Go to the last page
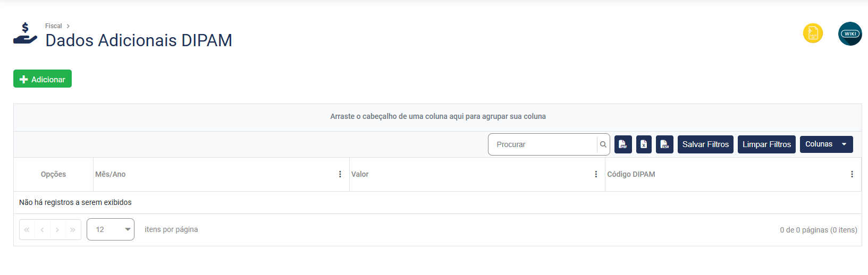The image size is (868, 275). click(73, 230)
